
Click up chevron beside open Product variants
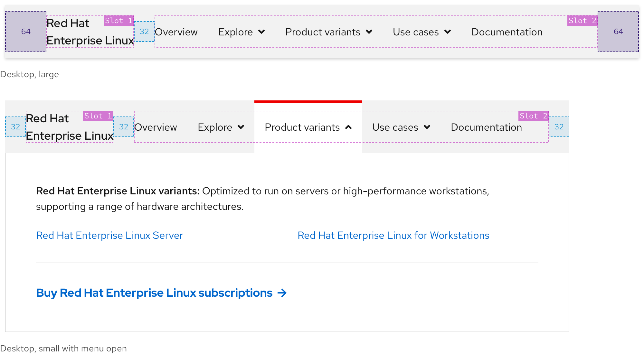click(348, 127)
